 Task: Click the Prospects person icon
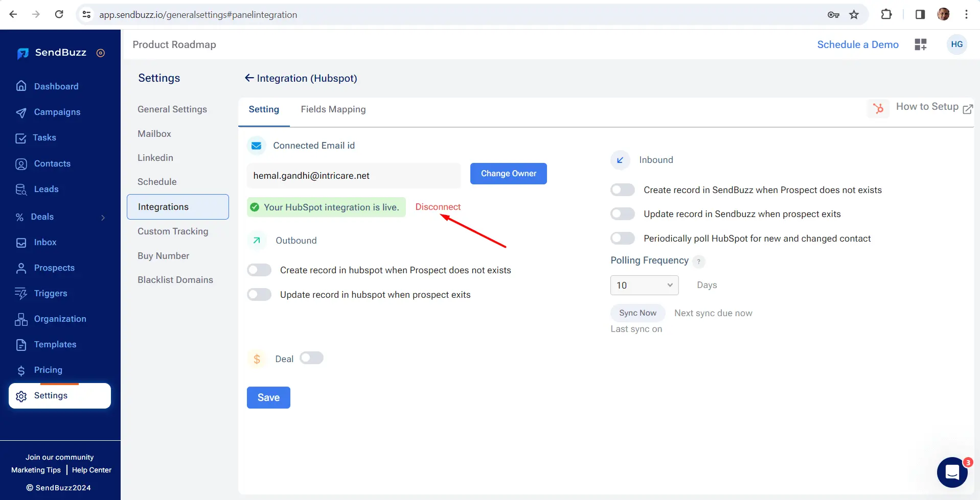pos(21,268)
